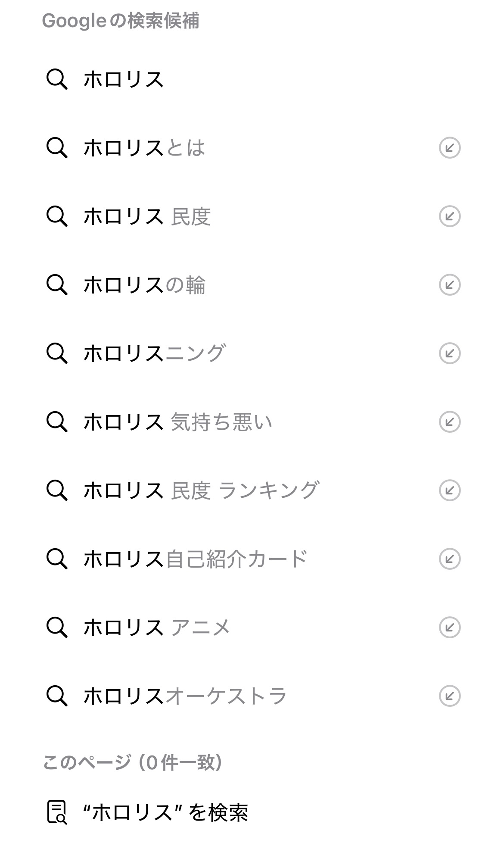Fill query with ホロリス 気持ち悪い via arrow
The width and height of the screenshot is (504, 843).
449,422
